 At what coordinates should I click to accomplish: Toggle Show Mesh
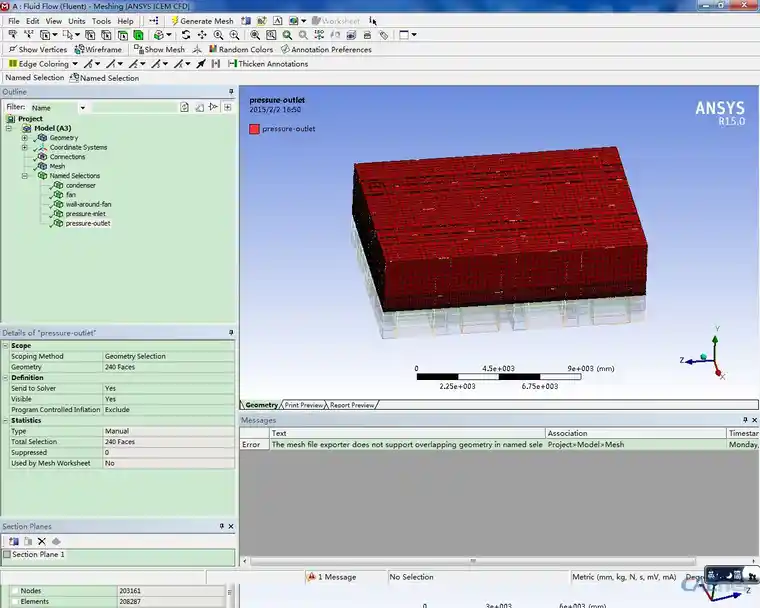coord(159,49)
